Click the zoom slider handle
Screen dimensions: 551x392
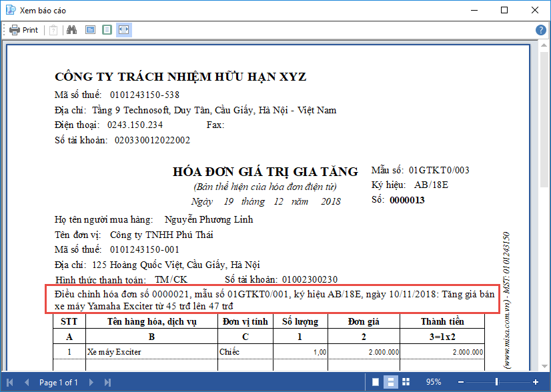coord(496,382)
